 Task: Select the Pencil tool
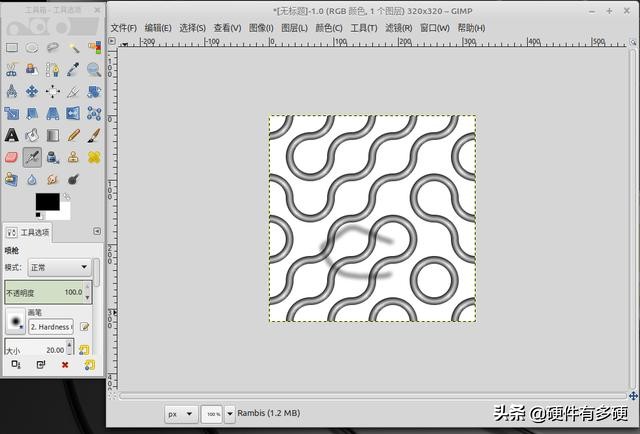coord(73,135)
